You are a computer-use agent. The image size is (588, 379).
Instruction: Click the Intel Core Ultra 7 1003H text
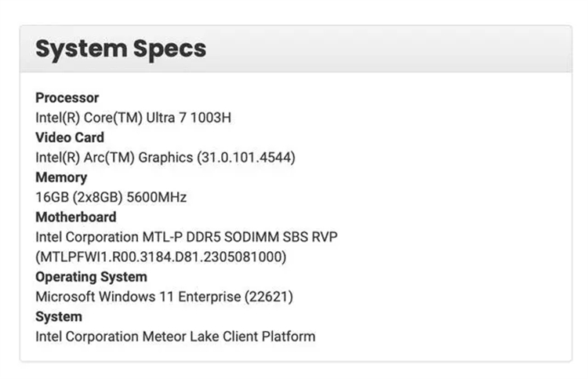tap(133, 118)
